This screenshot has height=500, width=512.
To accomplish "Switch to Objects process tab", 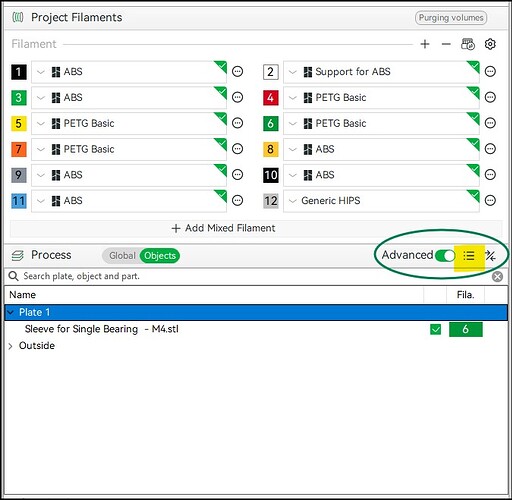I will click(x=160, y=256).
